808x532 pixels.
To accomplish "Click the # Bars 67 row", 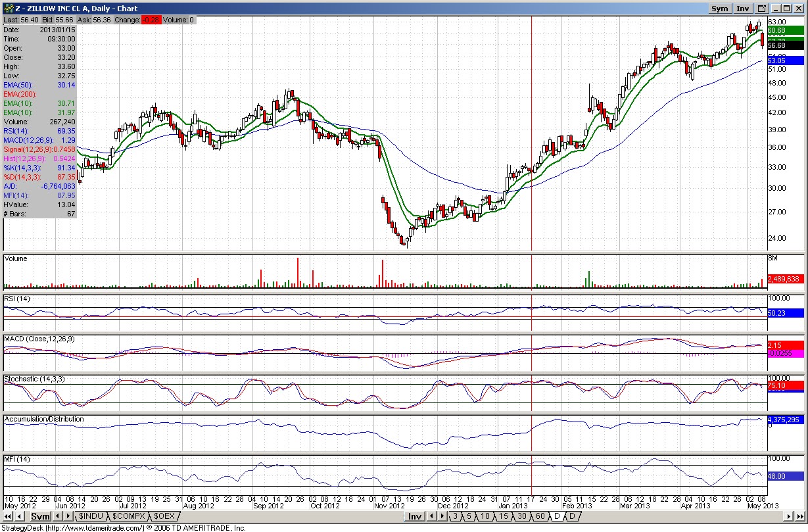I will pos(39,214).
